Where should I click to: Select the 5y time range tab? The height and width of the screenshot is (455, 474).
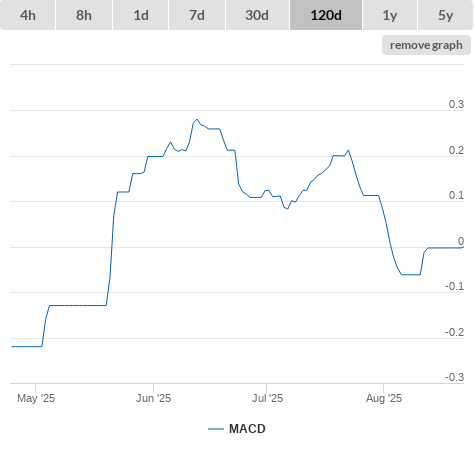tap(445, 15)
